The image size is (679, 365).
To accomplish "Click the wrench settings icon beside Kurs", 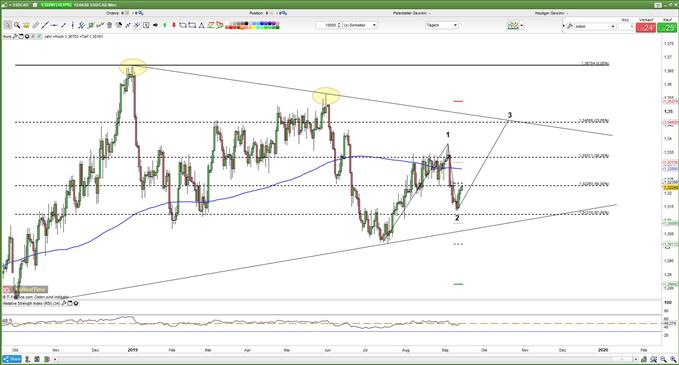I will (15, 36).
